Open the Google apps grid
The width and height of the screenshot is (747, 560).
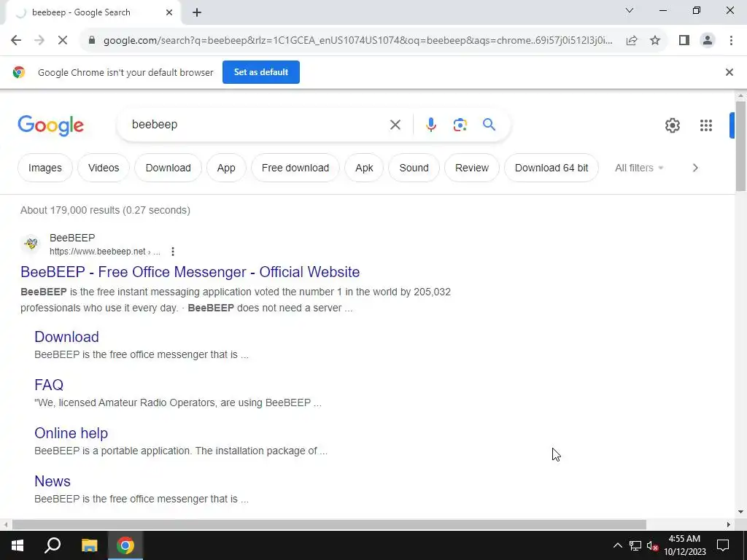pyautogui.click(x=706, y=125)
